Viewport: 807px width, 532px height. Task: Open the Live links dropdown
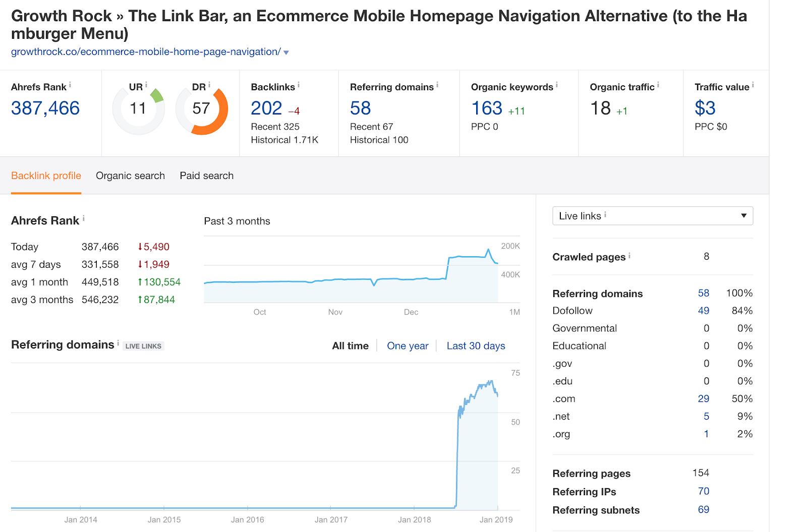coord(653,216)
